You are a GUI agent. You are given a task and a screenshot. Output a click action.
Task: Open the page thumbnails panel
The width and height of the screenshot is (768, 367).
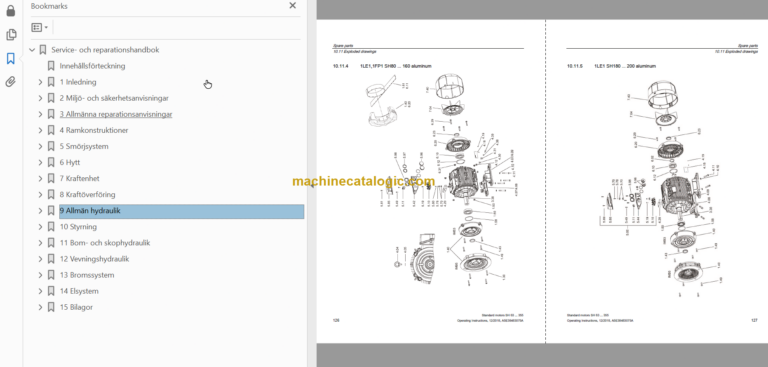[x=11, y=35]
